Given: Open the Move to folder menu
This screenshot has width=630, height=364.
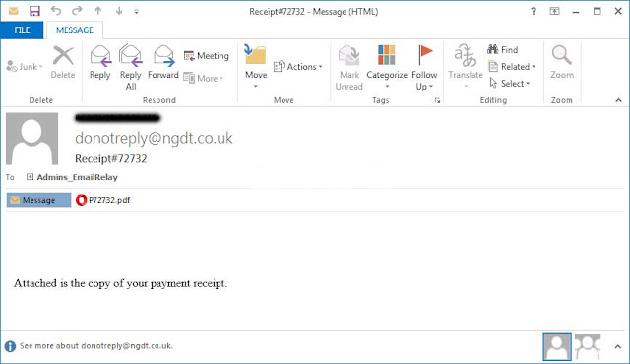Looking at the screenshot, I should (256, 67).
